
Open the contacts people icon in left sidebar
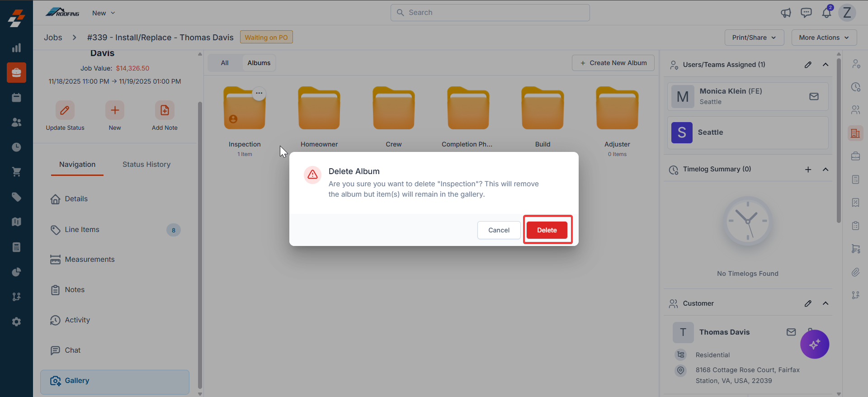coord(16,123)
